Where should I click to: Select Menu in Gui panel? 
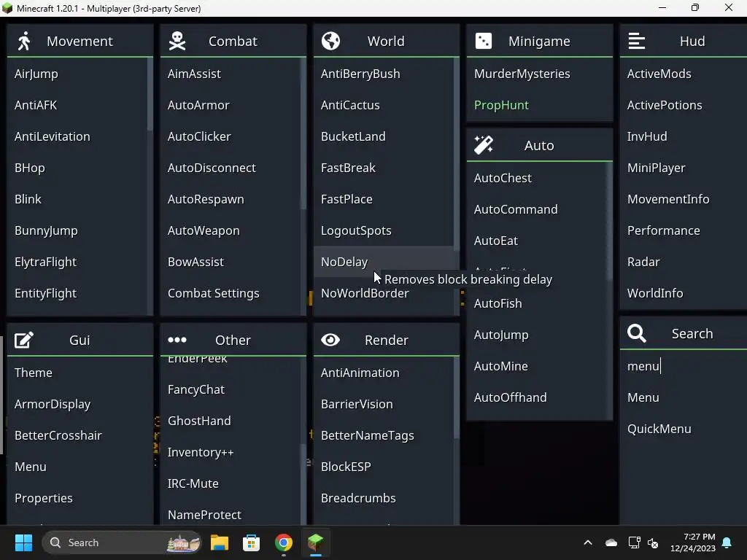coord(80,467)
